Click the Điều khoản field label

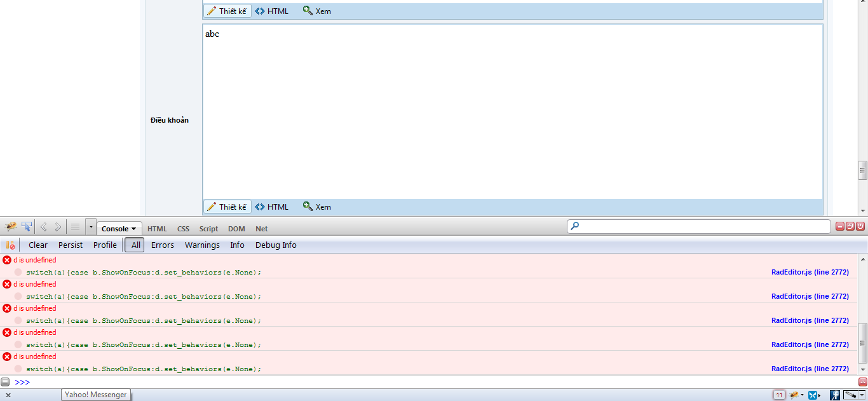click(170, 120)
